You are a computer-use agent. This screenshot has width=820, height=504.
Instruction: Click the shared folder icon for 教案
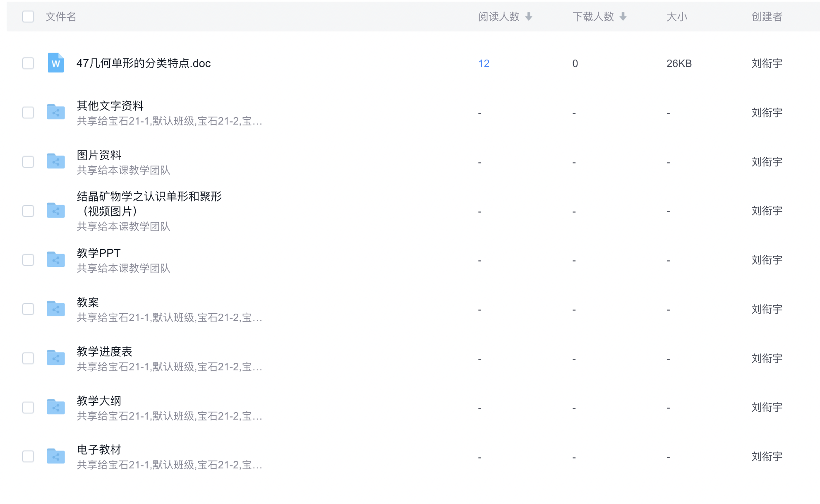[x=56, y=309]
